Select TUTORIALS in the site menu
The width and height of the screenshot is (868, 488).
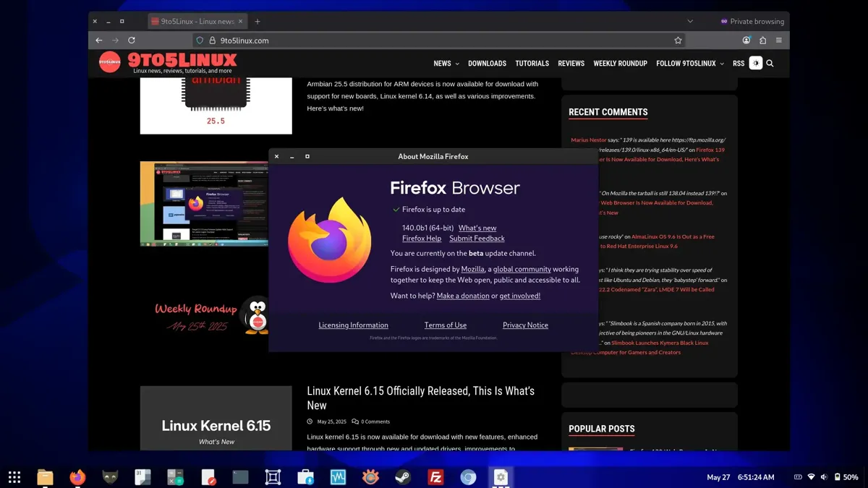pyautogui.click(x=532, y=63)
